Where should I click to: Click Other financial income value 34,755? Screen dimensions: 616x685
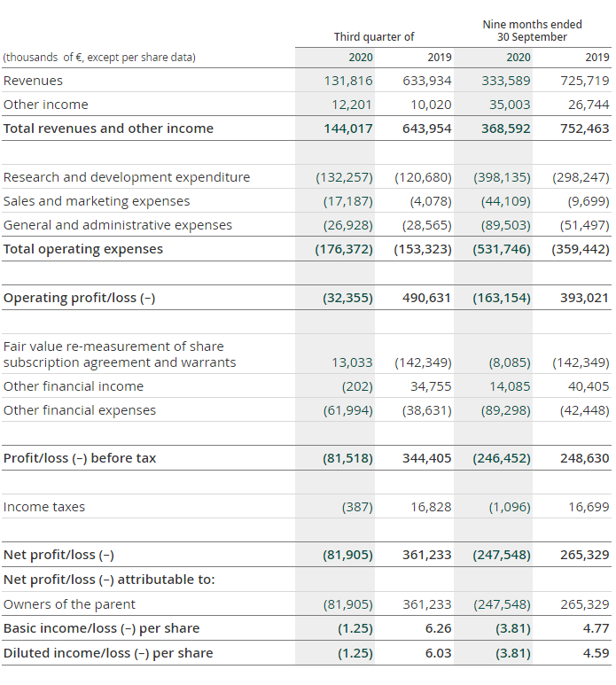coord(431,386)
